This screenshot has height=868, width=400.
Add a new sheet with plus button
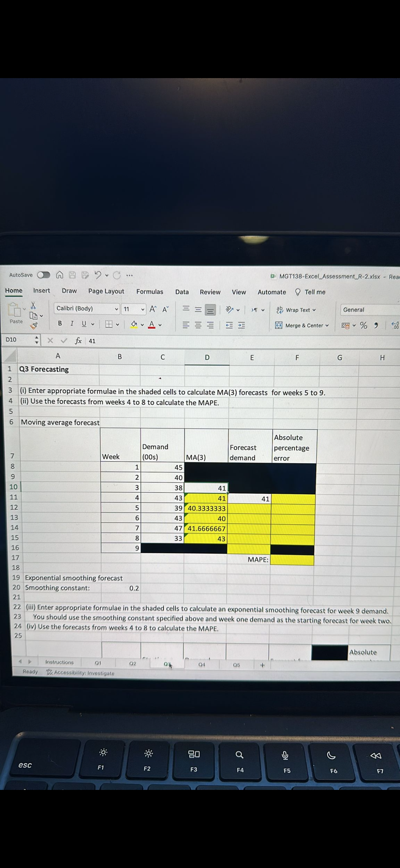pos(262,665)
